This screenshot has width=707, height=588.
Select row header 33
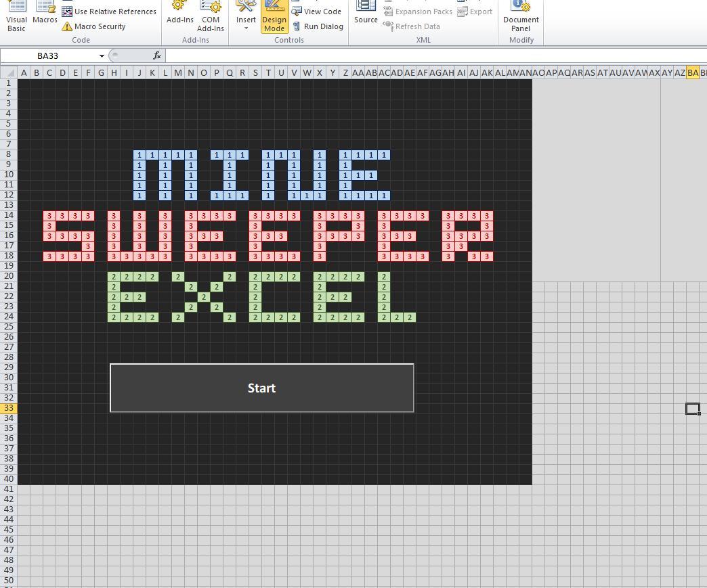[9, 408]
